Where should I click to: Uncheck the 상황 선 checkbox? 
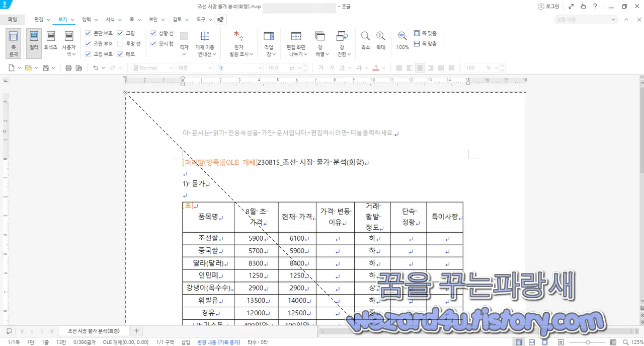153,33
